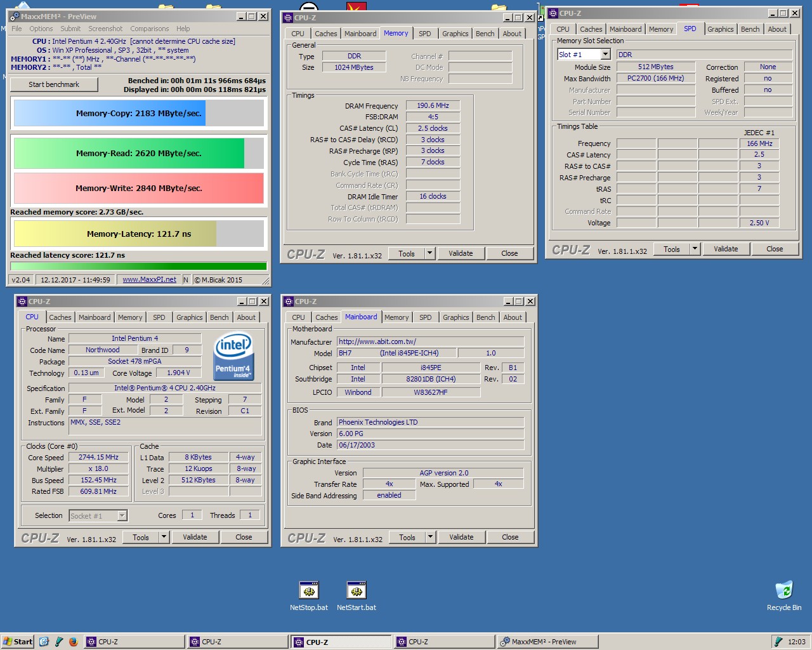Image resolution: width=812 pixels, height=650 pixels.
Task: Expand the Socket #1 selection dropdown
Action: click(122, 516)
